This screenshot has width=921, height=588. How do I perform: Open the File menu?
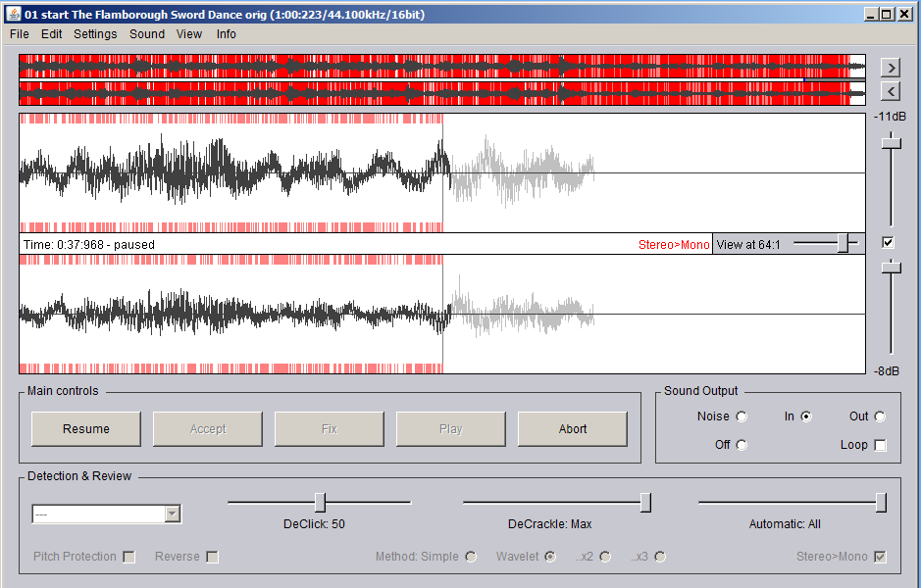coord(20,34)
